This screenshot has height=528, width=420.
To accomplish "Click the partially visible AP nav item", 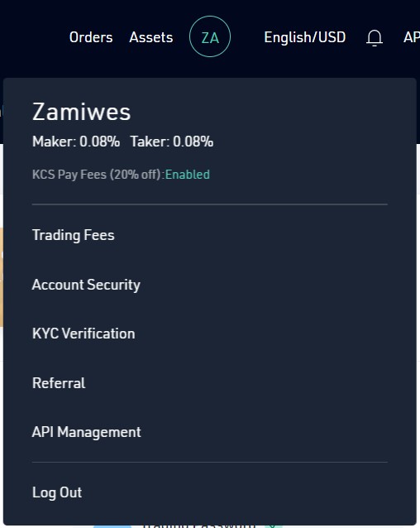I will point(412,37).
